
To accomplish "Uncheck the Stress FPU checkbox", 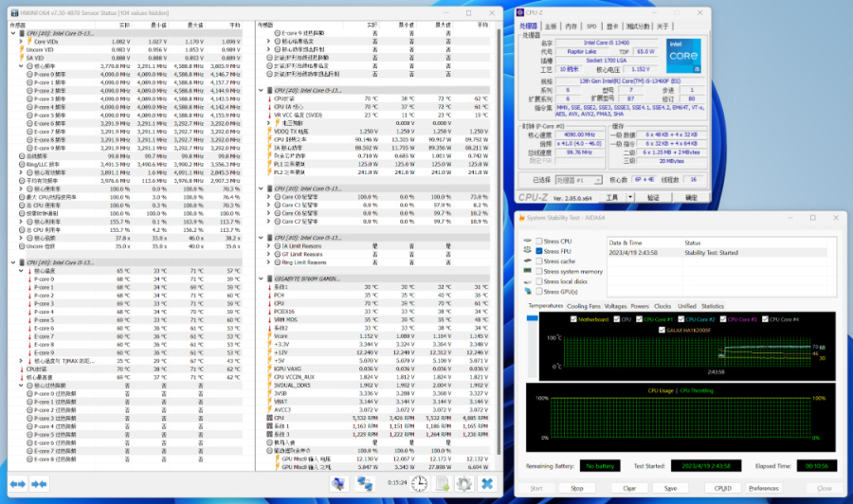I will pyautogui.click(x=538, y=251).
